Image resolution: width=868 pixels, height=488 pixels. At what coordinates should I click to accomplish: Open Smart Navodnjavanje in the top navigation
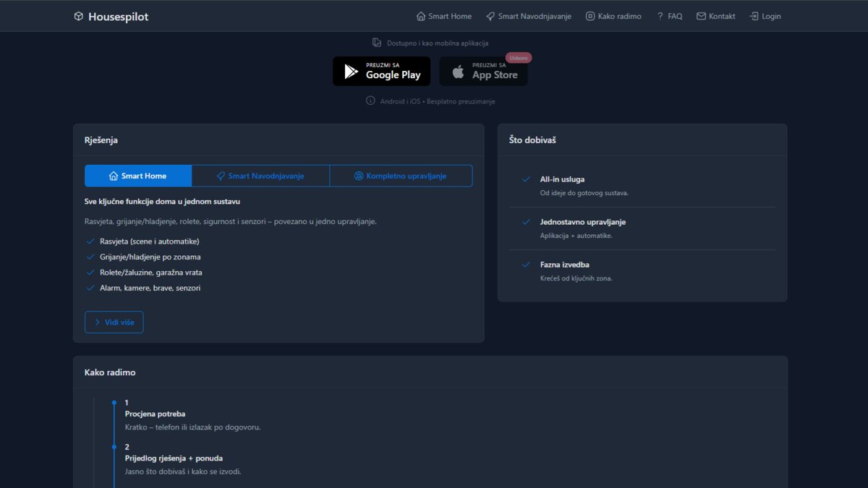[528, 16]
